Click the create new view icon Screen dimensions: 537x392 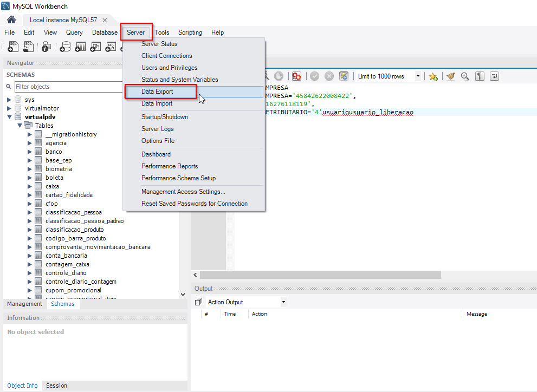(95, 47)
